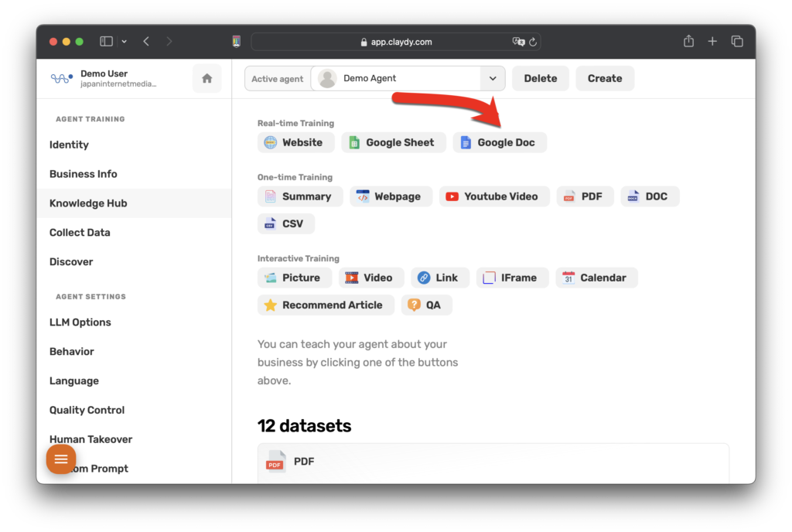The height and width of the screenshot is (532, 792).
Task: Open the Identity settings section
Action: (69, 145)
